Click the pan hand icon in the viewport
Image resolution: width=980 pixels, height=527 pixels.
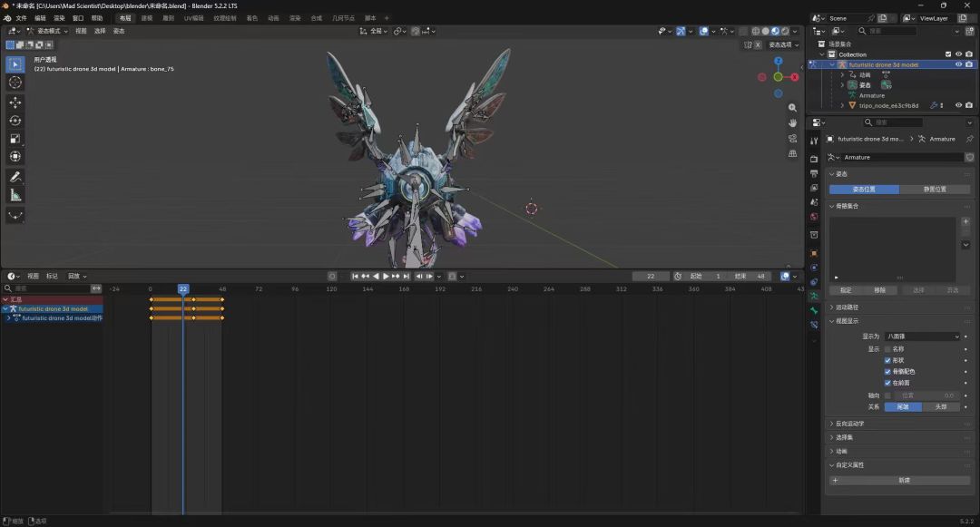click(x=792, y=123)
